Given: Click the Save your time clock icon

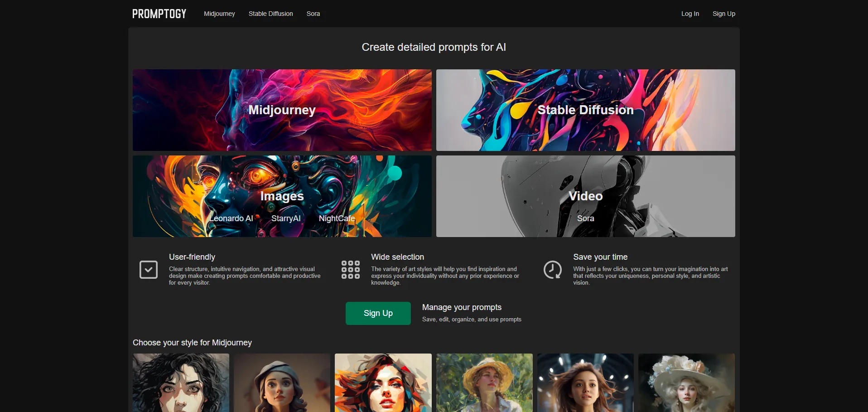Looking at the screenshot, I should [552, 270].
